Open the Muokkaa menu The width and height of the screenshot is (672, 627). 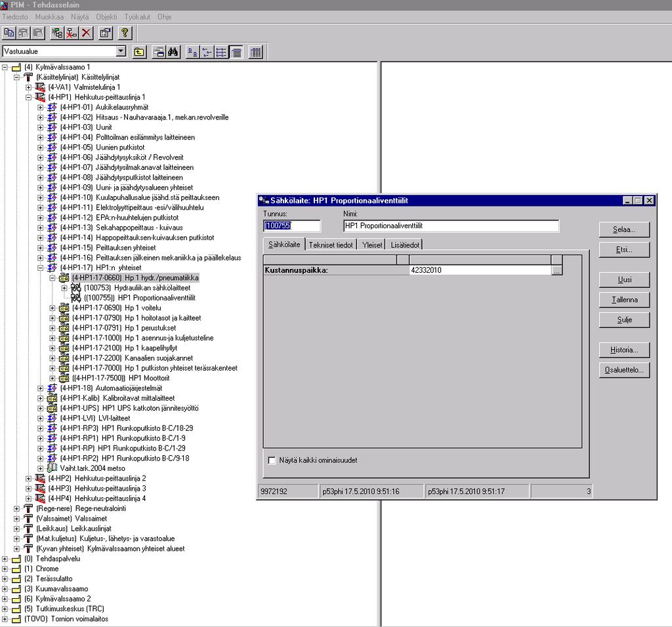[x=49, y=16]
